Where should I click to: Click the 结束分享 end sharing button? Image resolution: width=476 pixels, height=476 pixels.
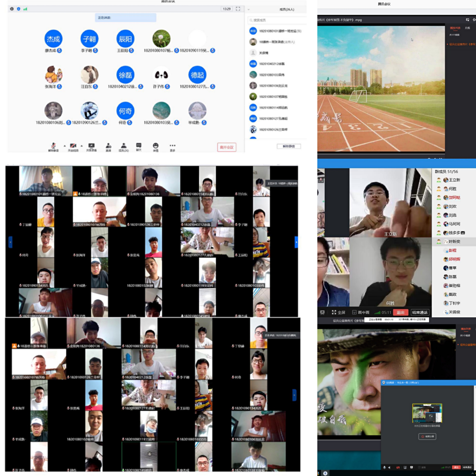coord(427,436)
